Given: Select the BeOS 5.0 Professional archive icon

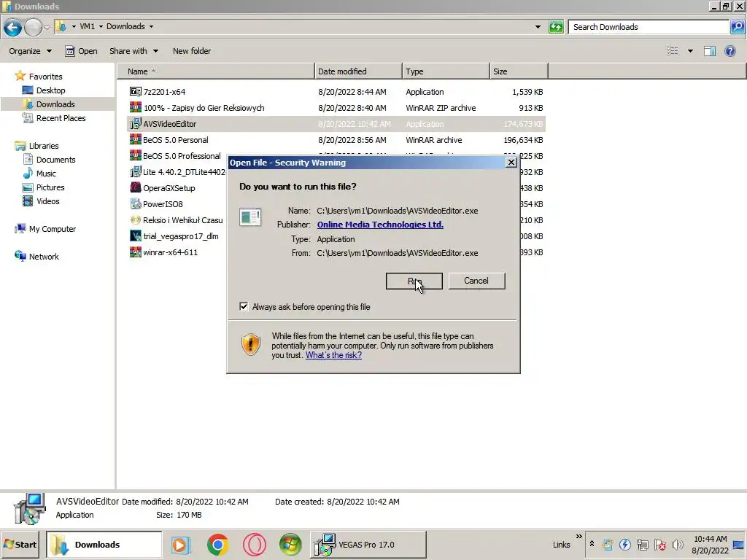Looking at the screenshot, I should click(x=135, y=155).
